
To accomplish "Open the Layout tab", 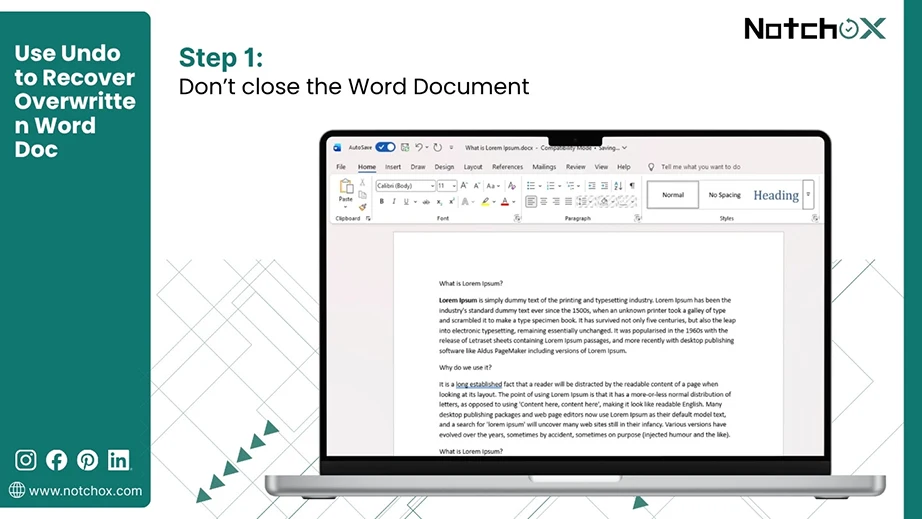I will [473, 167].
